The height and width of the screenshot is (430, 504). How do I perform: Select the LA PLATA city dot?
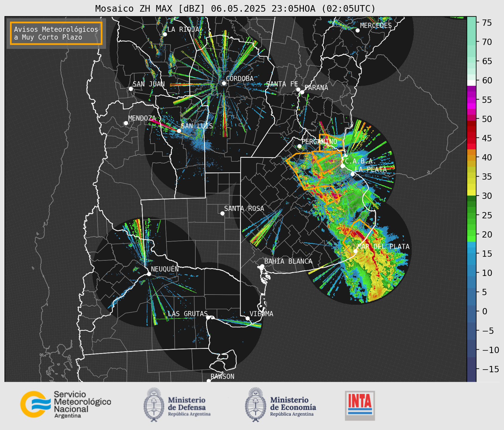pyautogui.click(x=353, y=174)
